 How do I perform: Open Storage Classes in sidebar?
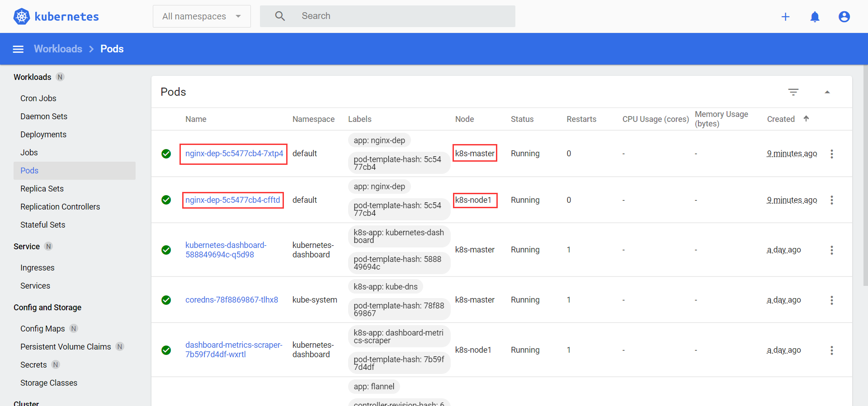point(49,383)
